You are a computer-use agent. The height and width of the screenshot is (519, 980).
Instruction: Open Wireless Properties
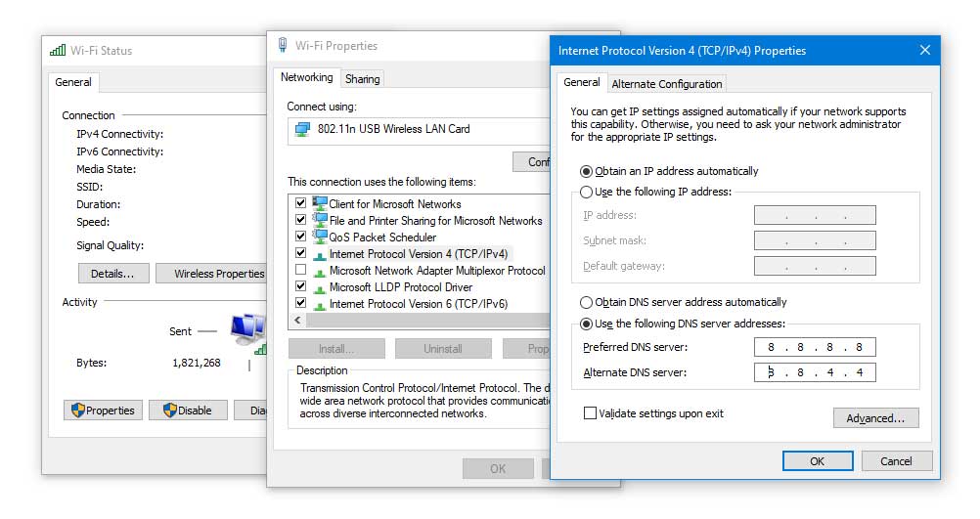point(211,274)
